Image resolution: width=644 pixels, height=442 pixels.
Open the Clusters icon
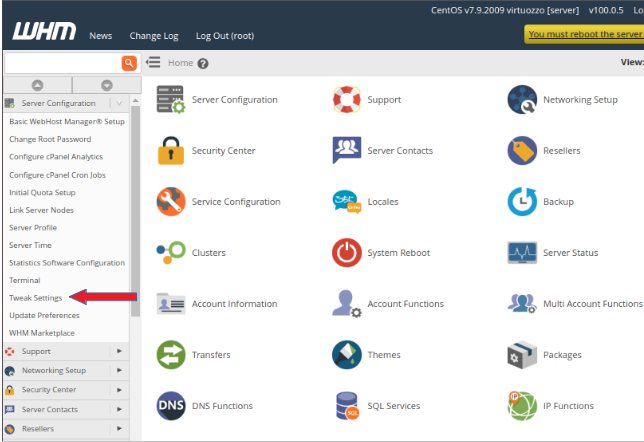pos(171,252)
